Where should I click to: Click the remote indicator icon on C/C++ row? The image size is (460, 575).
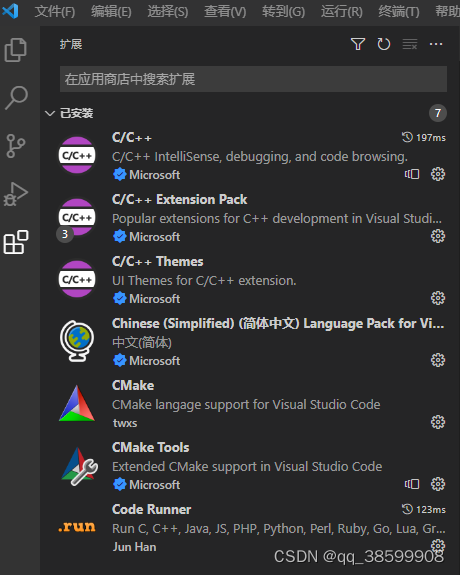tap(412, 174)
